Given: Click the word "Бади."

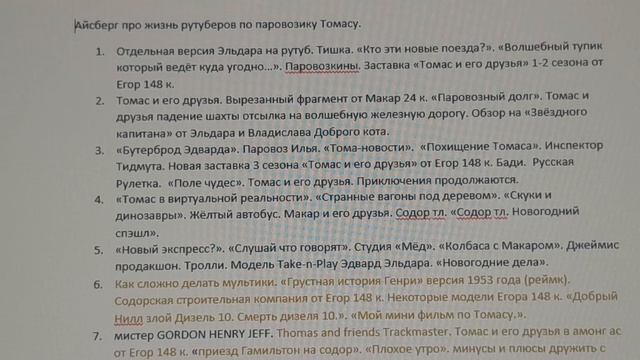Looking at the screenshot, I should [x=511, y=162].
